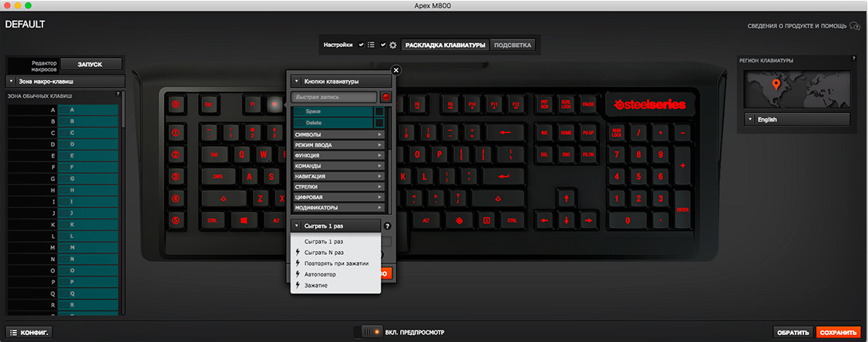Expand the СИМВОЛЫ category

pos(338,135)
